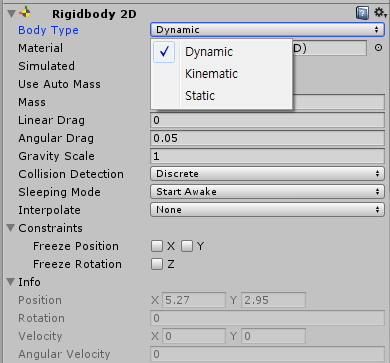This screenshot has width=390, height=363.
Task: Click the Rotation info value
Action: click(x=267, y=318)
